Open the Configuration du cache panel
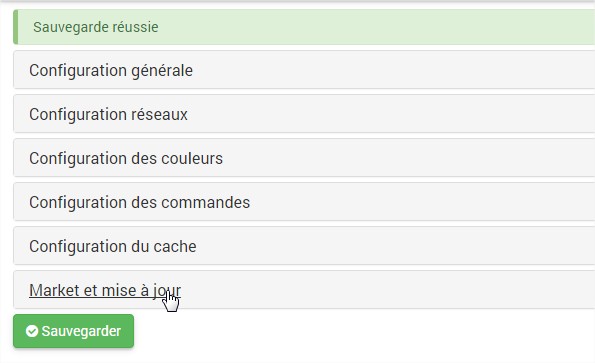This screenshot has width=595, height=363. (304, 246)
